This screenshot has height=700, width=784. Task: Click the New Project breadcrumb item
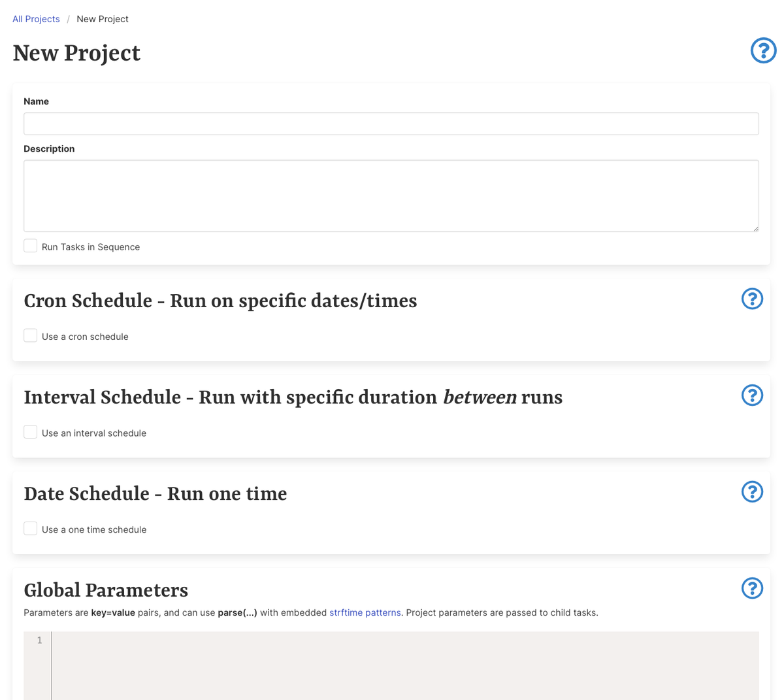tap(103, 19)
